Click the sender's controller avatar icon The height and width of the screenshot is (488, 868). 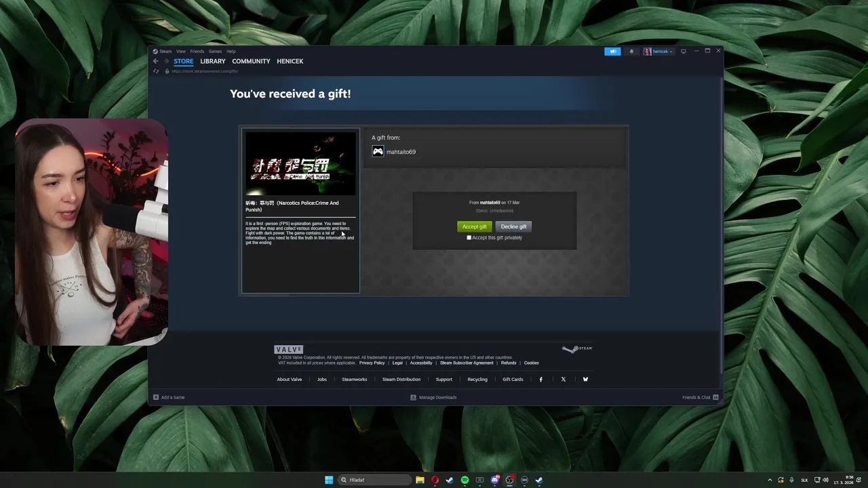click(378, 152)
